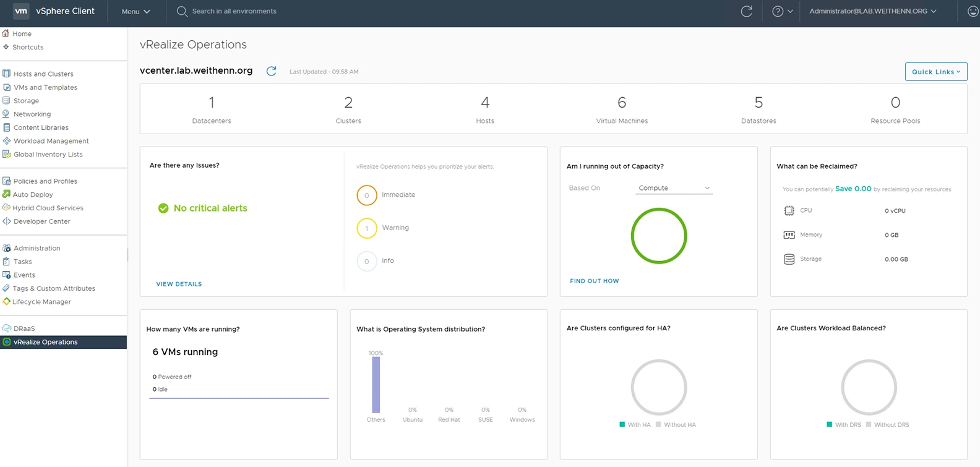Click the Policies and Profiles icon
The width and height of the screenshot is (980, 467).
tap(7, 181)
